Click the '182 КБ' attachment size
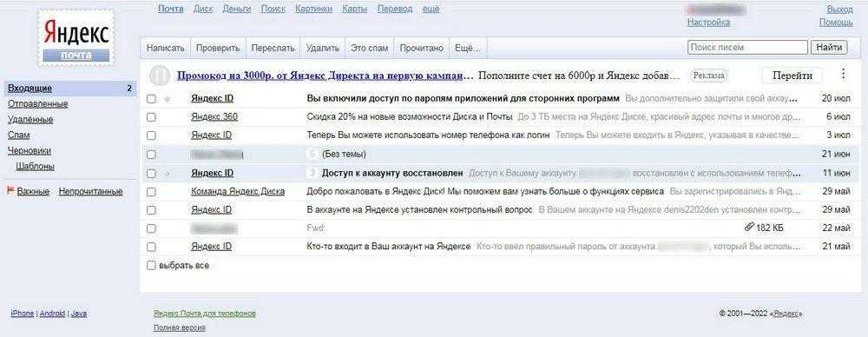868x337 pixels. 769,228
